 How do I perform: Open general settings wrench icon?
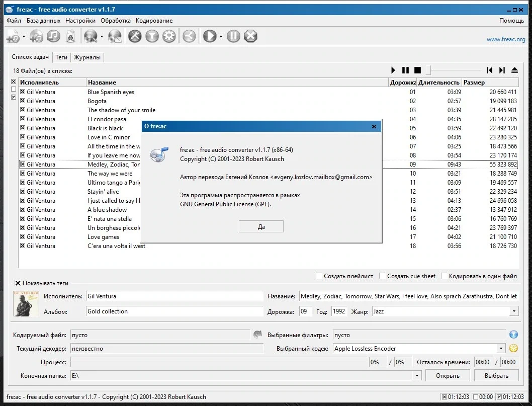[x=135, y=36]
